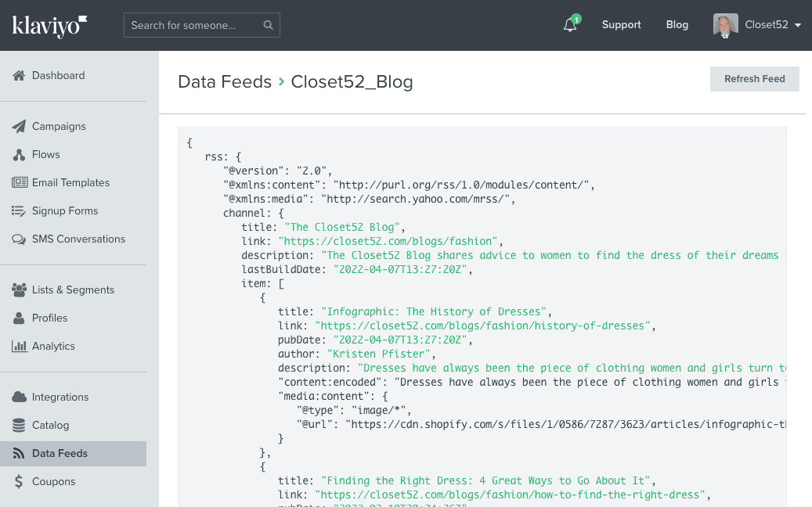Click the Data Feeds breadcrumb link
This screenshot has height=507, width=812.
(x=224, y=81)
